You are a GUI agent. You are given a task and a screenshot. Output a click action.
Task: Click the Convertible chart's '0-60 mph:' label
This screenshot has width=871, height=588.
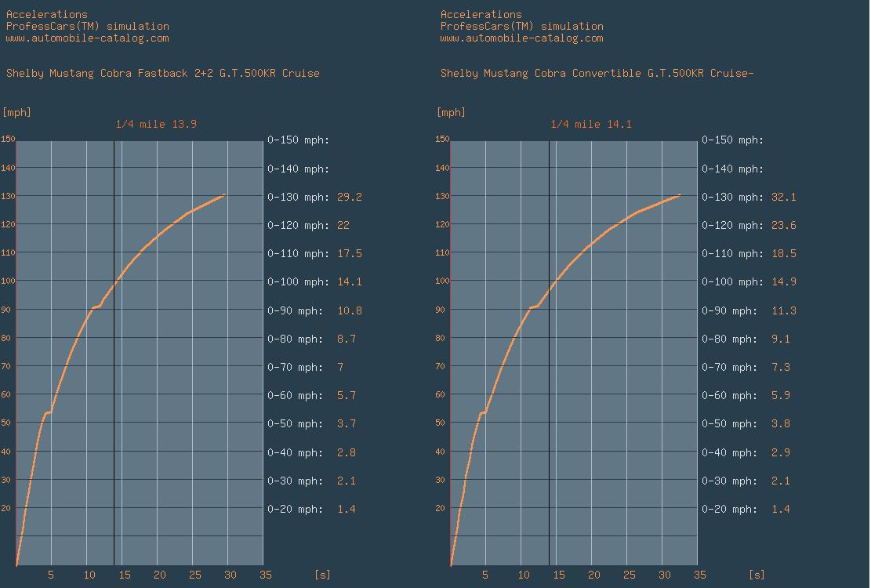(730, 396)
